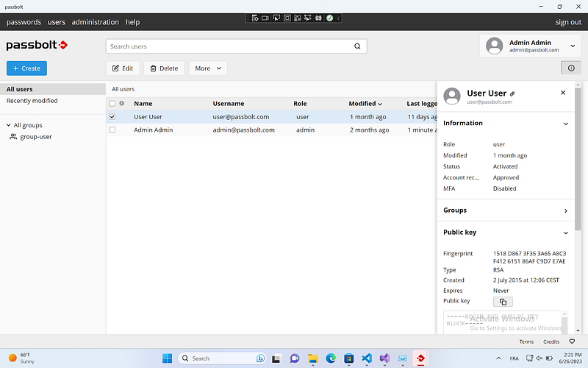Sort by the Modified column
The width and height of the screenshot is (588, 368).
click(365, 104)
